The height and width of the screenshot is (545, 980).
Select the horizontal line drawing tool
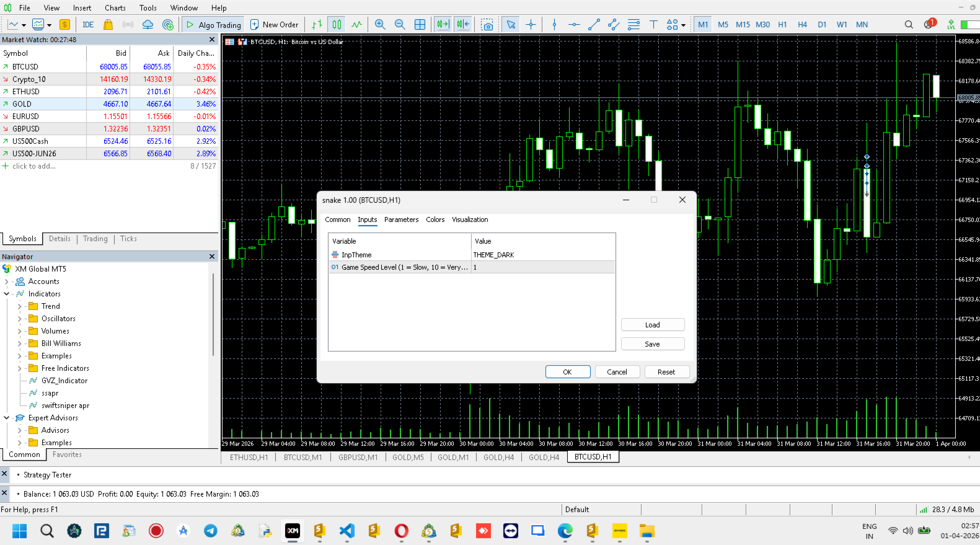(x=574, y=25)
